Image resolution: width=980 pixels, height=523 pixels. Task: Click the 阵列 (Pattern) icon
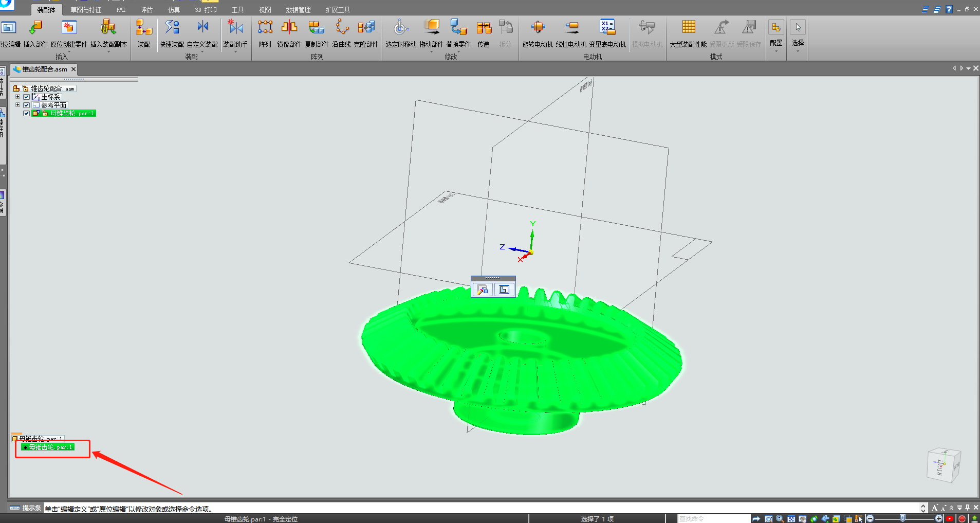[x=265, y=28]
